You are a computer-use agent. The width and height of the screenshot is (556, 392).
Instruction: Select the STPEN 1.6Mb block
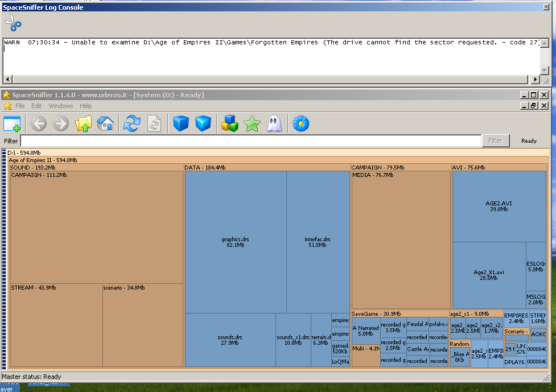(538, 318)
